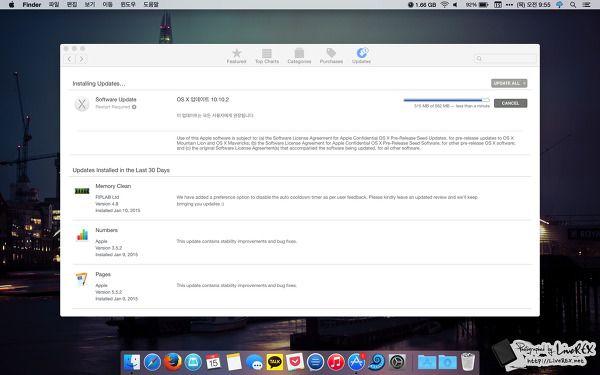The height and width of the screenshot is (375, 600).
Task: Click the OS X 10.10.2 update title
Action: [x=202, y=99]
